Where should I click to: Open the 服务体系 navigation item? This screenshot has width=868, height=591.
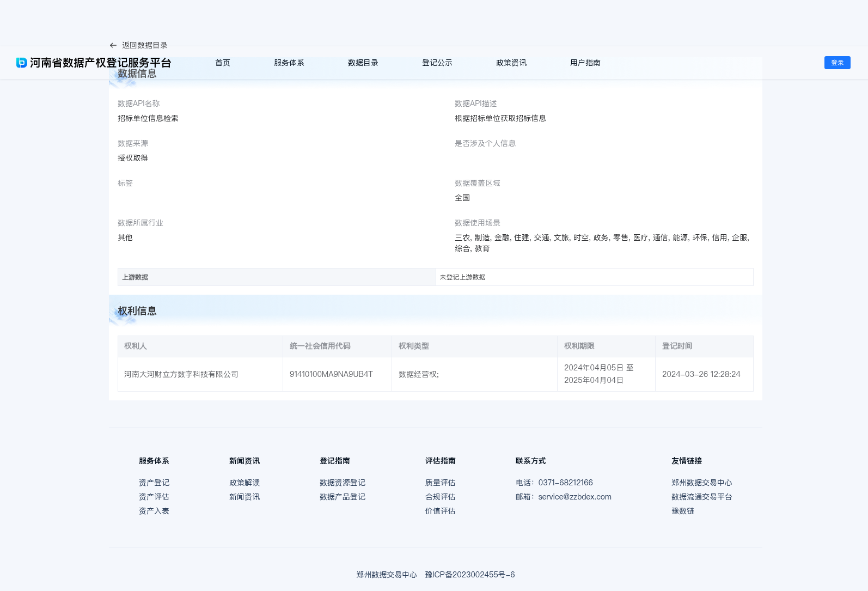click(289, 63)
